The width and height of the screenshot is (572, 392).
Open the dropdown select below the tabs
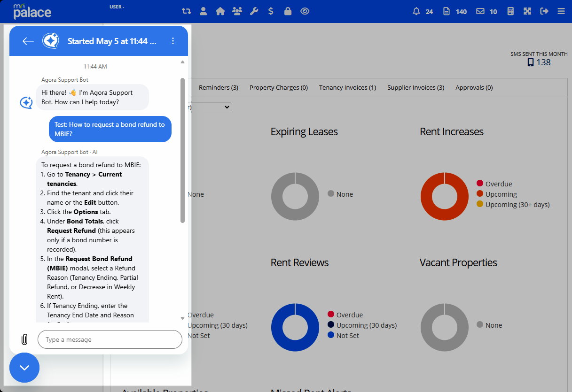pyautogui.click(x=210, y=108)
